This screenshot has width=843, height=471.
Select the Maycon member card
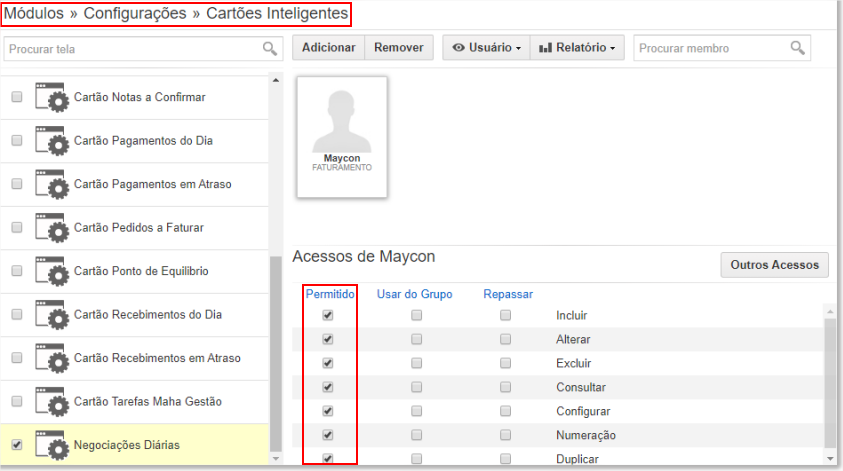342,137
